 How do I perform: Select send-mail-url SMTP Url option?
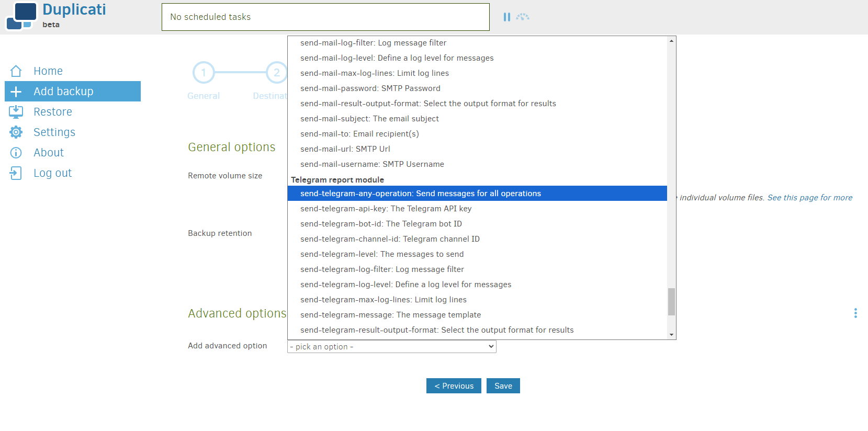click(477, 149)
